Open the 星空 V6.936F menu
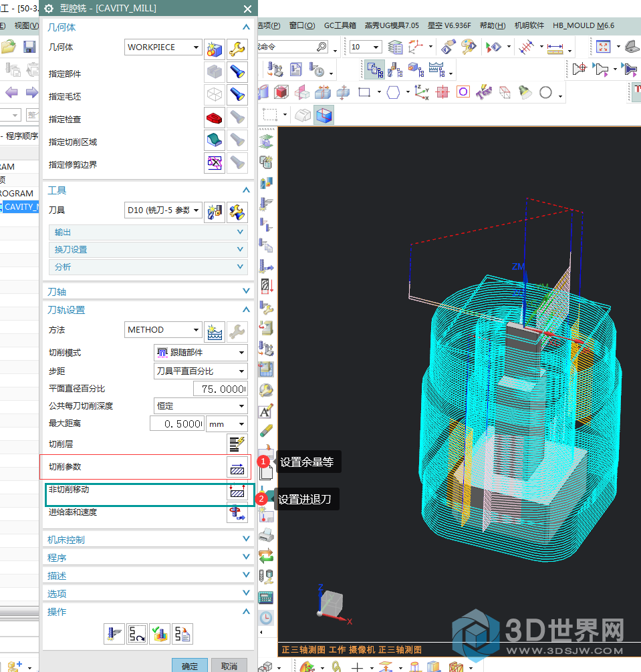The image size is (641, 672). coord(449,25)
